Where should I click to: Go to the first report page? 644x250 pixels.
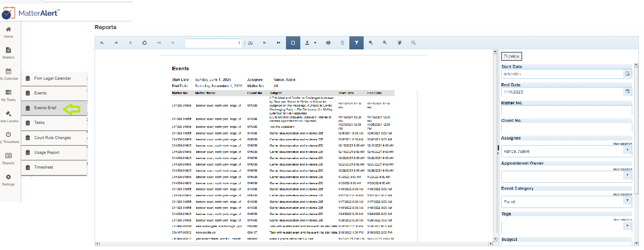[x=159, y=43]
